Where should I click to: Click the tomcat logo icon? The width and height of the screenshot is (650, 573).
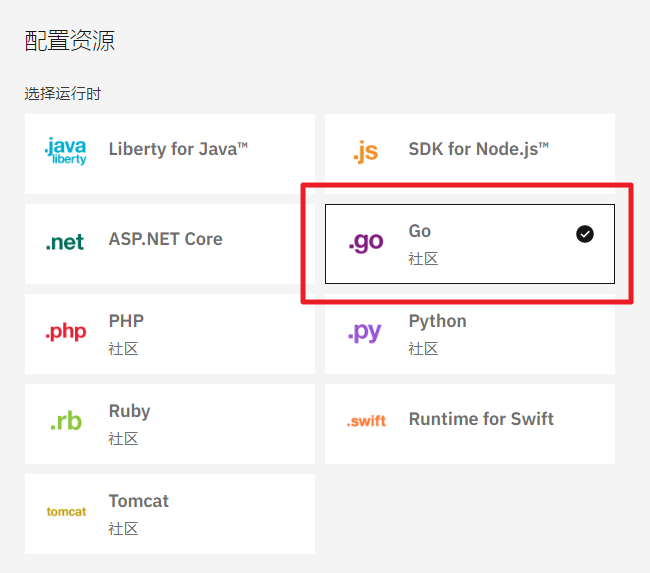click(x=66, y=511)
